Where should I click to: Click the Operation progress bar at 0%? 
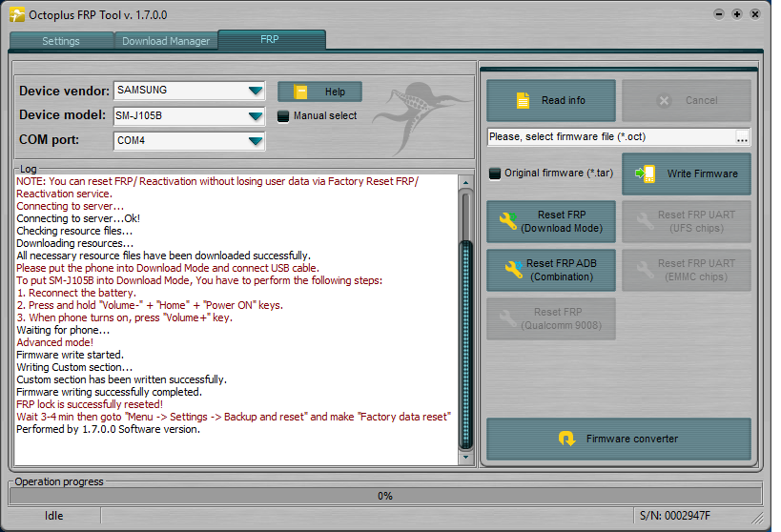click(385, 496)
